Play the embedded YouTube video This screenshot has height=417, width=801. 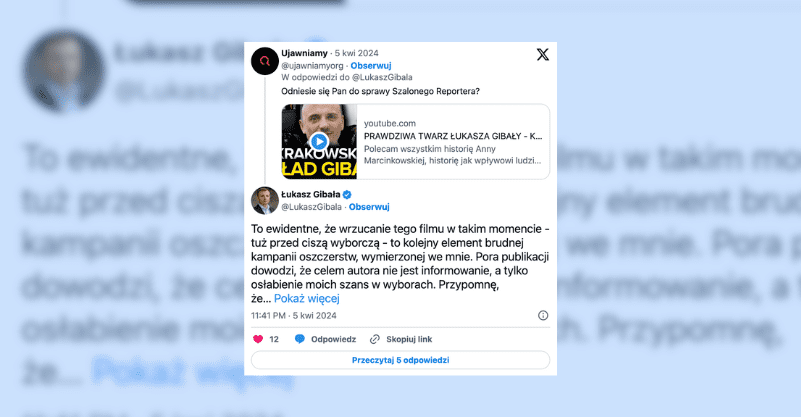(x=319, y=142)
